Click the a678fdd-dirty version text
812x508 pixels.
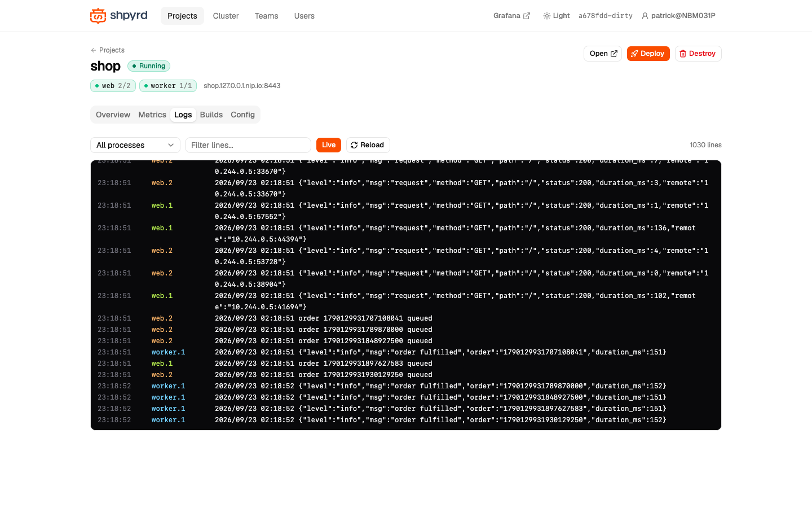point(605,16)
